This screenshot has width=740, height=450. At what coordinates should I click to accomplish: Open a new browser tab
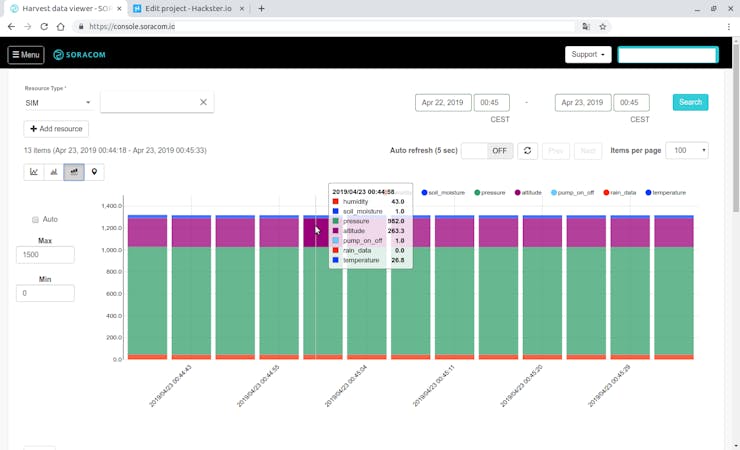point(261,8)
